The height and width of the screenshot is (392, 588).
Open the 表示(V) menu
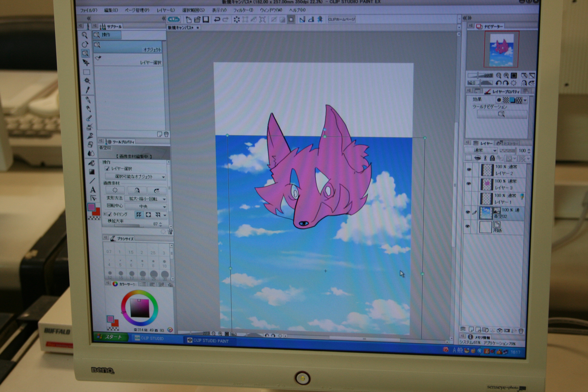(x=219, y=10)
